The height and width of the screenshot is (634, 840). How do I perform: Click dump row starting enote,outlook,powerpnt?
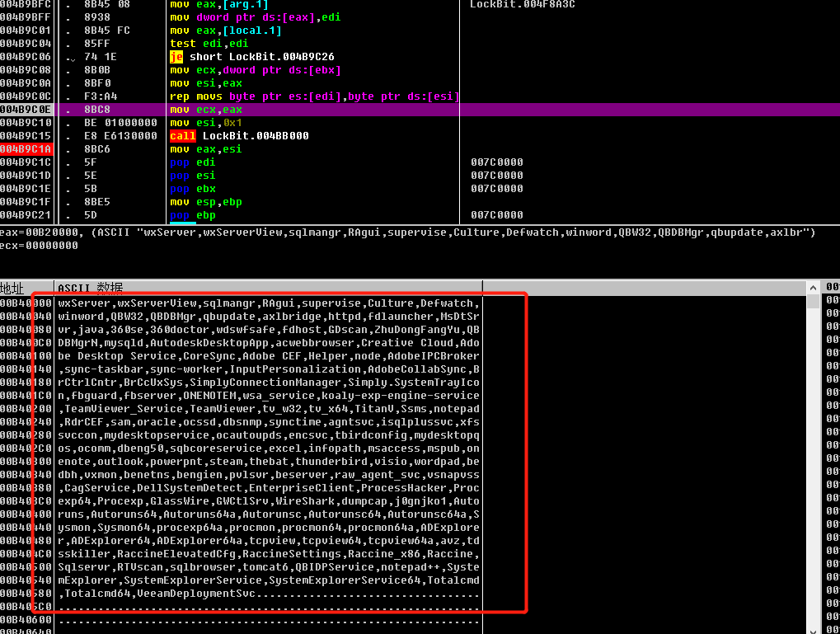pos(269,462)
